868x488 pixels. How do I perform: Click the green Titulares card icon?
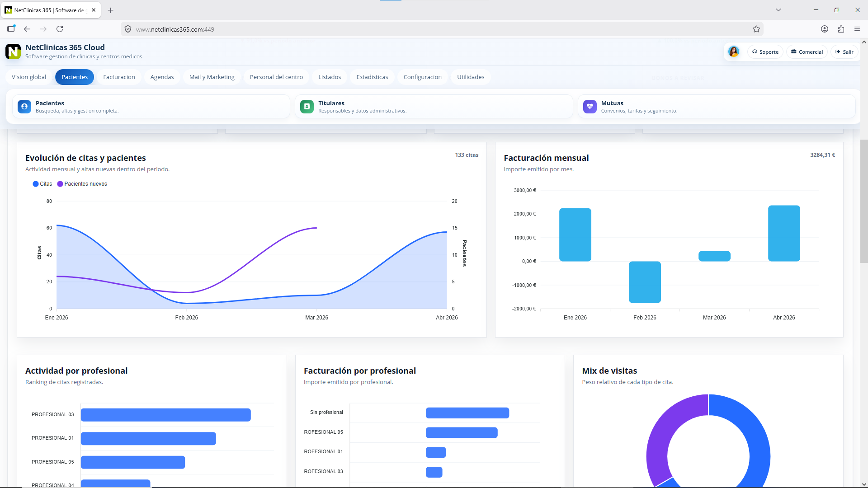307,107
